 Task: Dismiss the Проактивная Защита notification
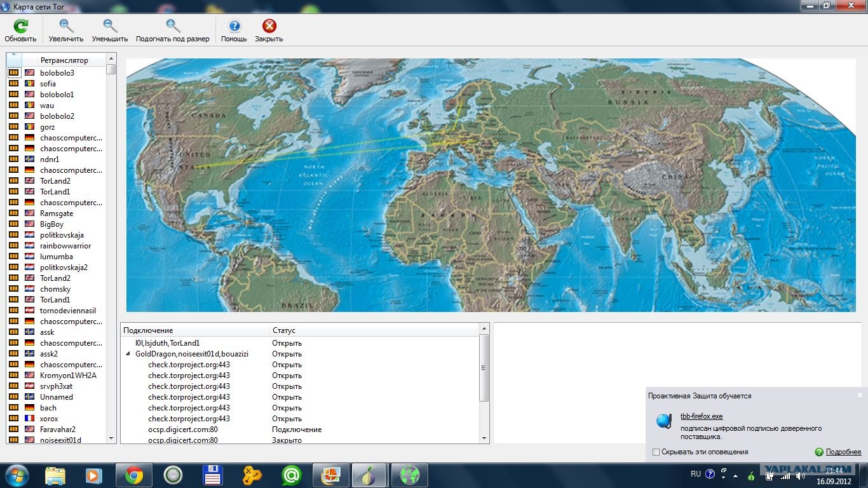(x=860, y=395)
